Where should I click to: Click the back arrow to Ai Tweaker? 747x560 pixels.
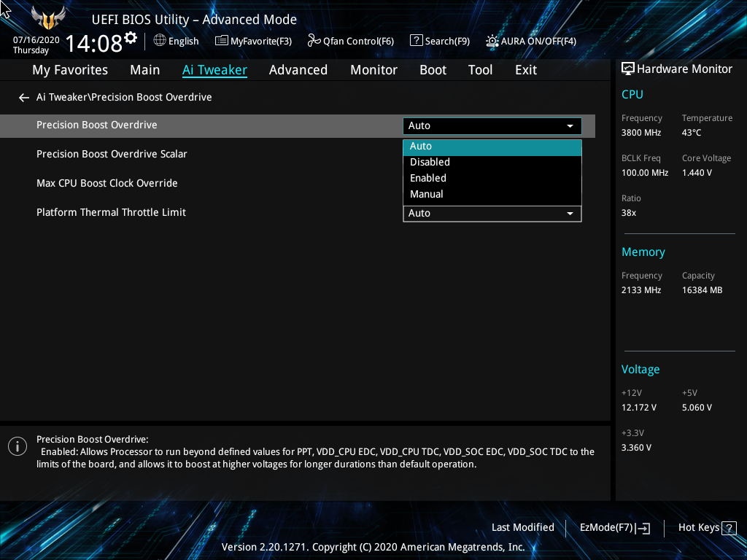point(24,98)
